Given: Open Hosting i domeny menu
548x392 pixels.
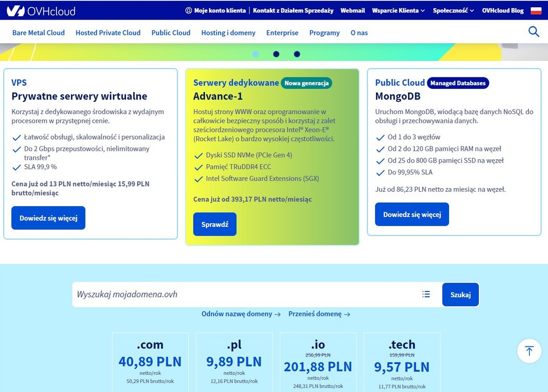Looking at the screenshot, I should coord(228,33).
